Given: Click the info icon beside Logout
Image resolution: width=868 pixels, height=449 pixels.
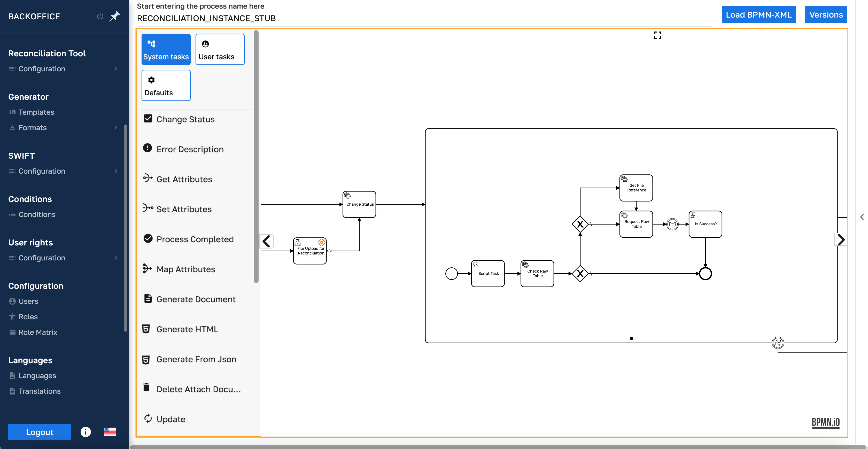Looking at the screenshot, I should 85,432.
